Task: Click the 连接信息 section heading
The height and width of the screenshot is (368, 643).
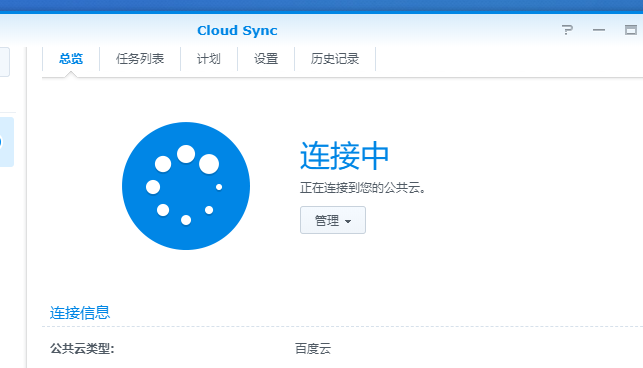Action: point(80,313)
